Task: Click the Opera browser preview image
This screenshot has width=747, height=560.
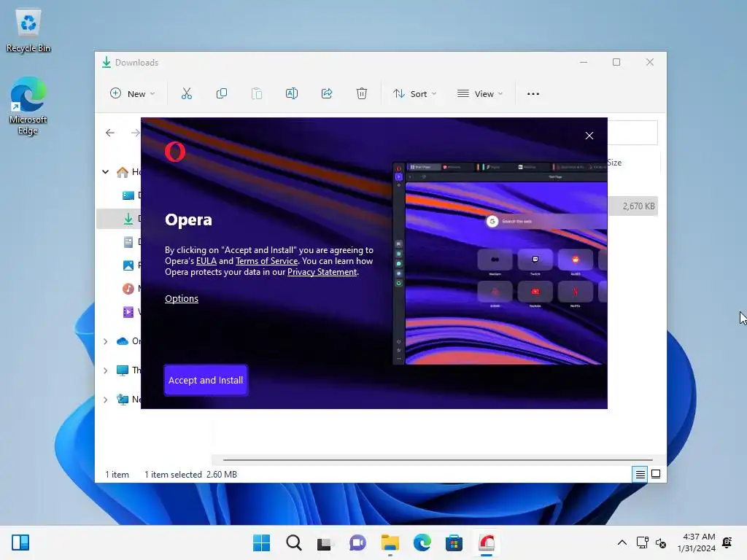Action: click(x=500, y=263)
